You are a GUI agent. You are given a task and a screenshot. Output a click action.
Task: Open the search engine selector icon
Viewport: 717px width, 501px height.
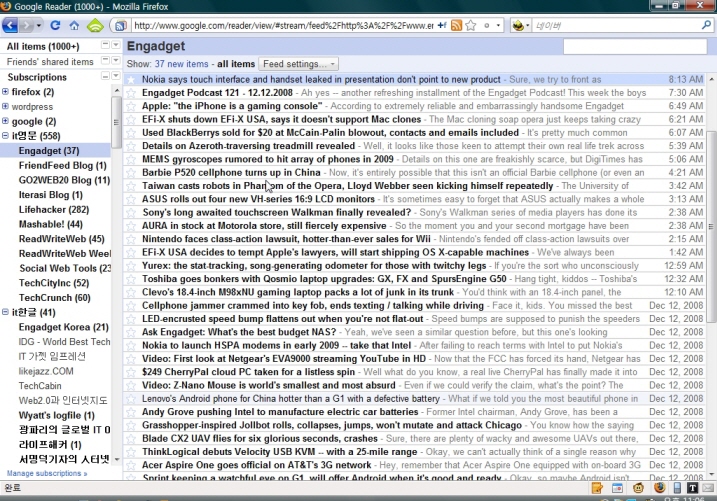[518, 26]
